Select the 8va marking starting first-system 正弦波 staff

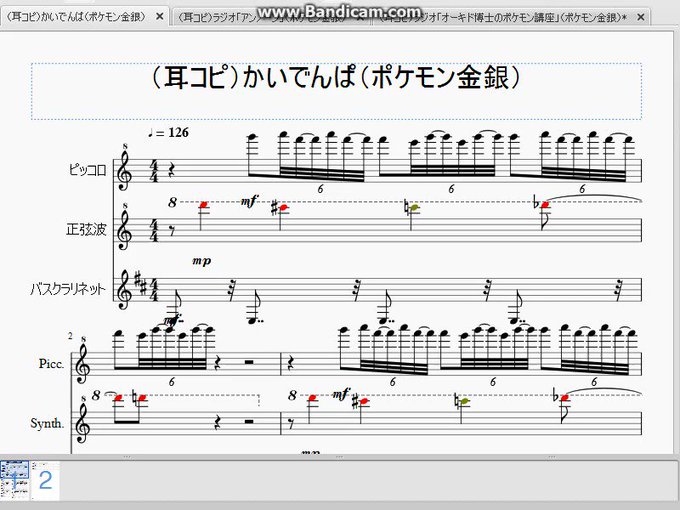pos(173,202)
